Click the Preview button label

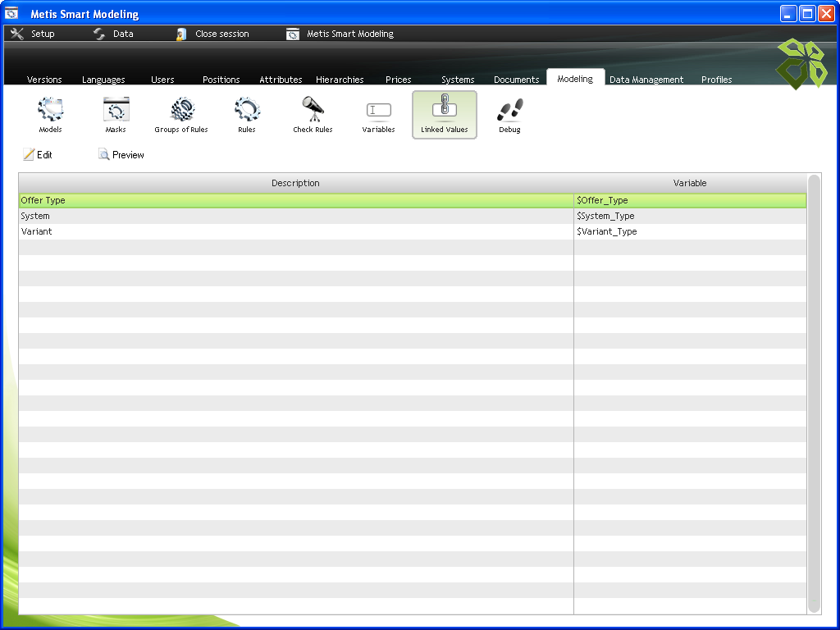tap(128, 155)
